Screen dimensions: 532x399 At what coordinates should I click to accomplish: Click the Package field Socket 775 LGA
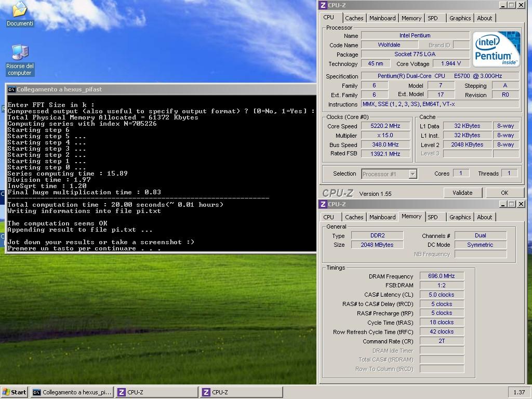[415, 54]
